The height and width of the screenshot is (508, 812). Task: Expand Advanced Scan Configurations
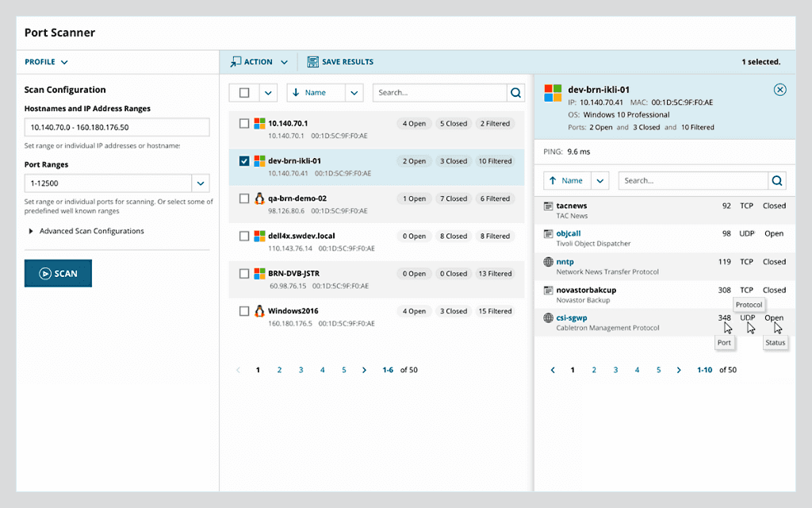coord(32,231)
